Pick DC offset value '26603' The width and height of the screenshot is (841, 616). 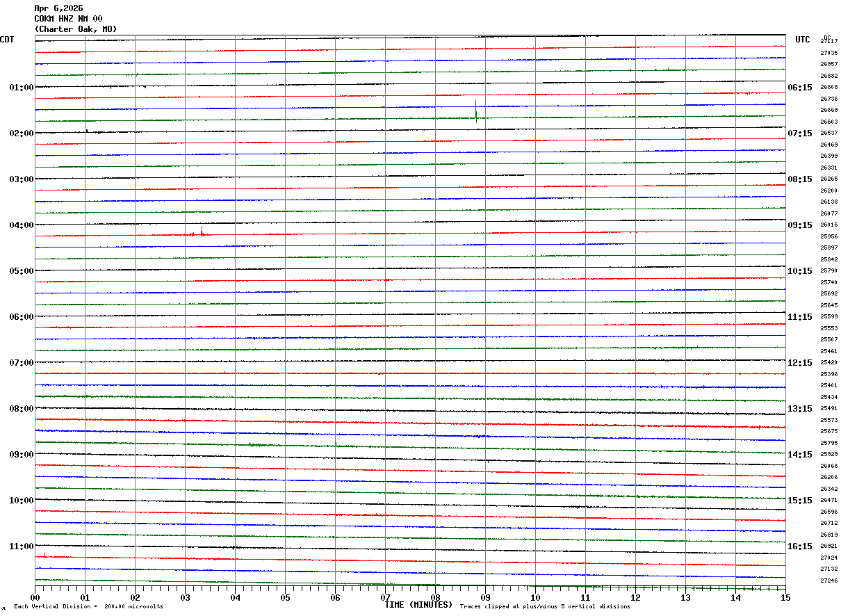tap(829, 122)
